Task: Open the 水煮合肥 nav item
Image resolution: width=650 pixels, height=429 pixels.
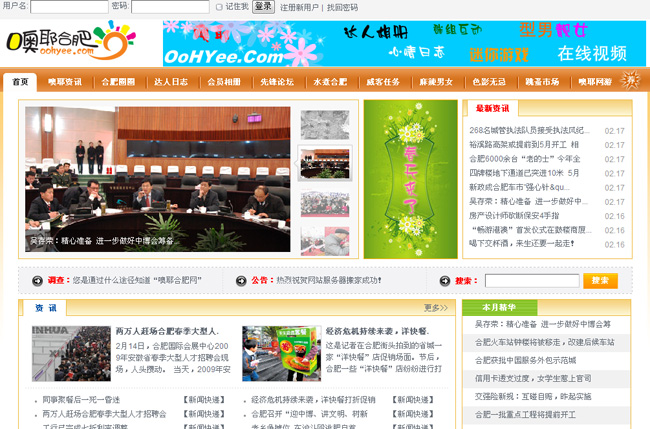Action: tap(330, 82)
